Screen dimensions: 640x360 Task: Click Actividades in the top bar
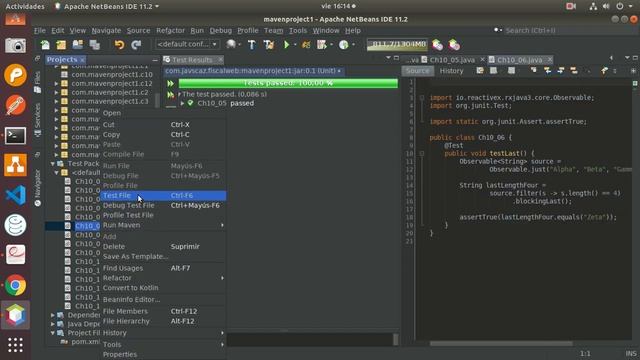point(25,7)
